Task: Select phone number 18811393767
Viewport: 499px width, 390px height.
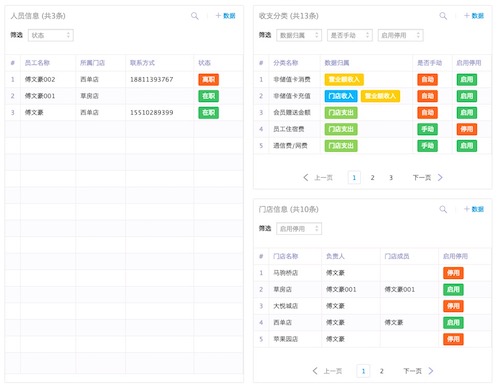Action: pos(152,79)
